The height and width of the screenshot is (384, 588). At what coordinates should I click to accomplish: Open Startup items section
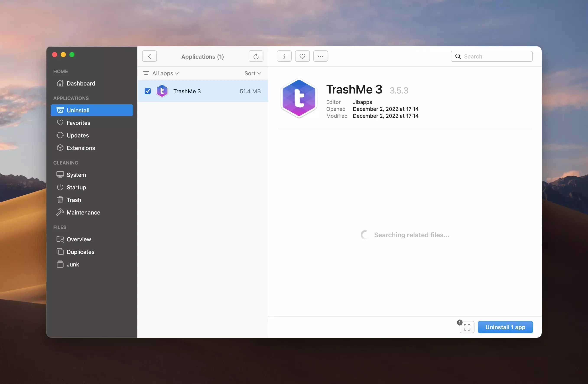(x=92, y=187)
